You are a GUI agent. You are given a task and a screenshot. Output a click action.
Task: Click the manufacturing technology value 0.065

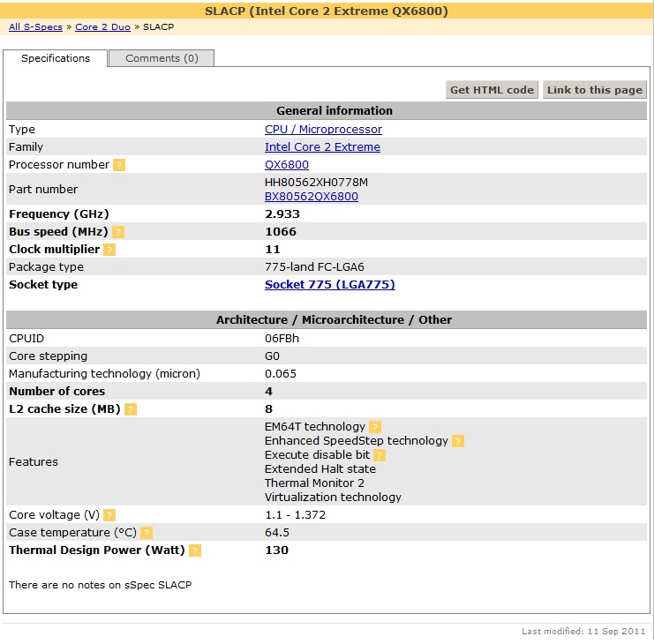281,373
